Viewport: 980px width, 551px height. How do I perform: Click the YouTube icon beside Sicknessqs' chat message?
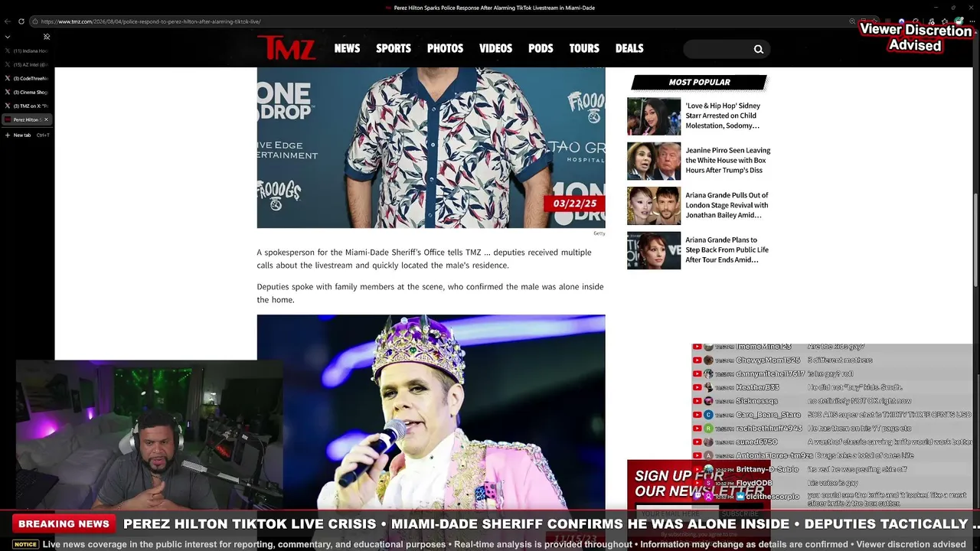click(697, 401)
